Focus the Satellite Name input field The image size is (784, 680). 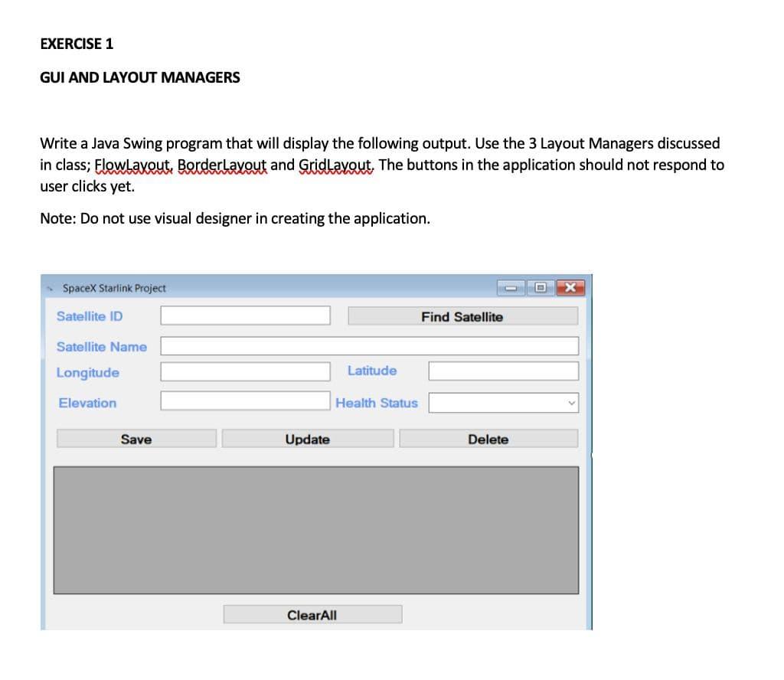(370, 346)
